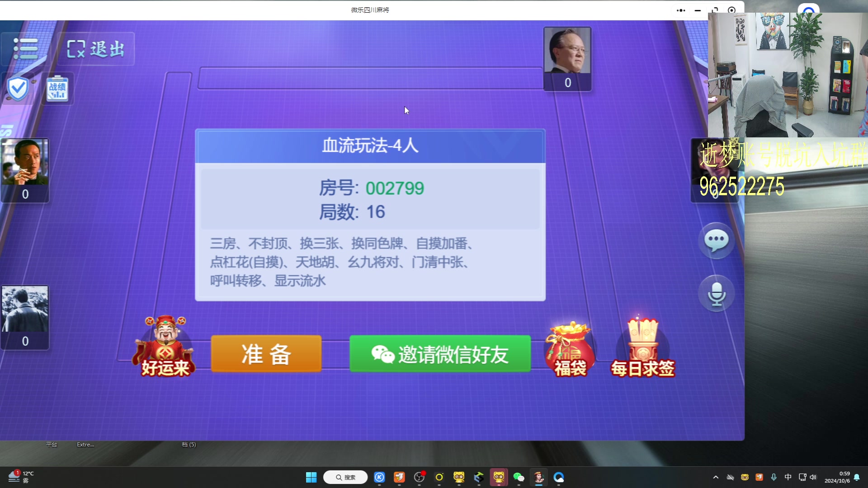Open the orange bird app in taskbar
868x488 pixels.
(399, 477)
